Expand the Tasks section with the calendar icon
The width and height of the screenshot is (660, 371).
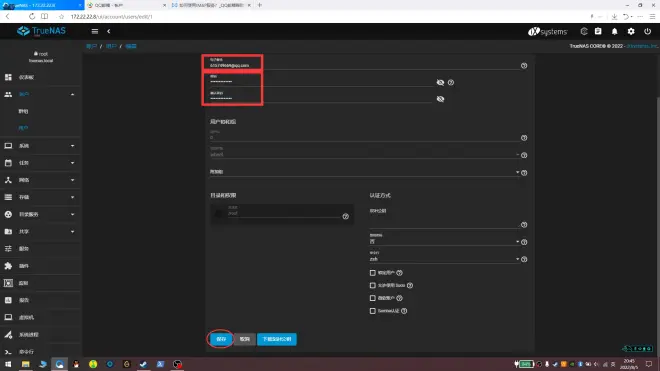point(40,163)
